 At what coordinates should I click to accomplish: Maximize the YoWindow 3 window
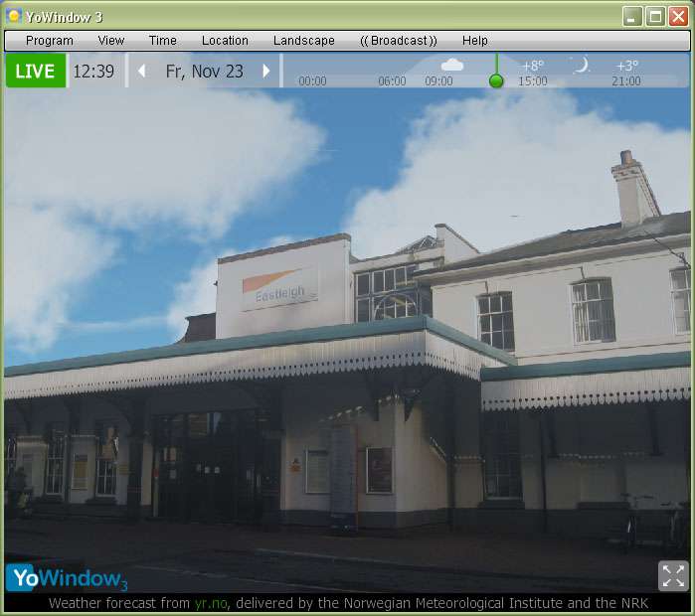pos(655,17)
